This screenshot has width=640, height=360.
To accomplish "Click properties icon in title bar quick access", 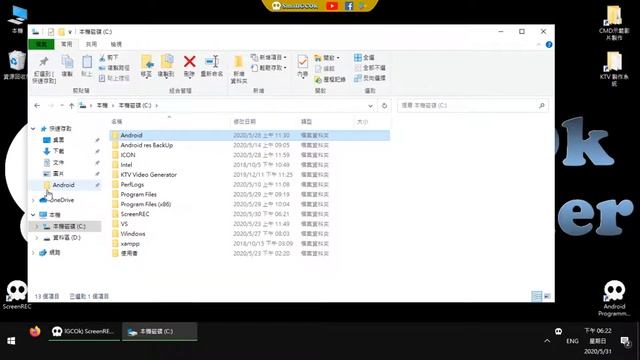I will [x=51, y=32].
